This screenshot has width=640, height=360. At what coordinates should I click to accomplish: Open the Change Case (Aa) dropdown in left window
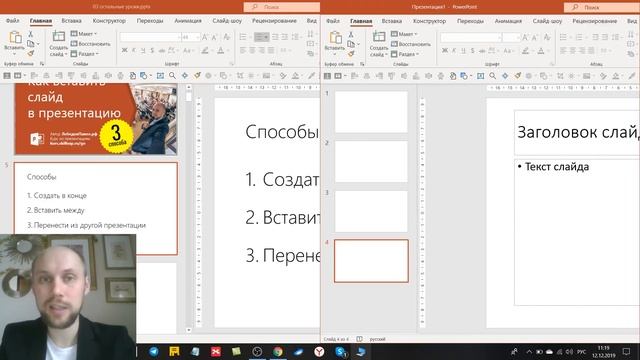[188, 51]
